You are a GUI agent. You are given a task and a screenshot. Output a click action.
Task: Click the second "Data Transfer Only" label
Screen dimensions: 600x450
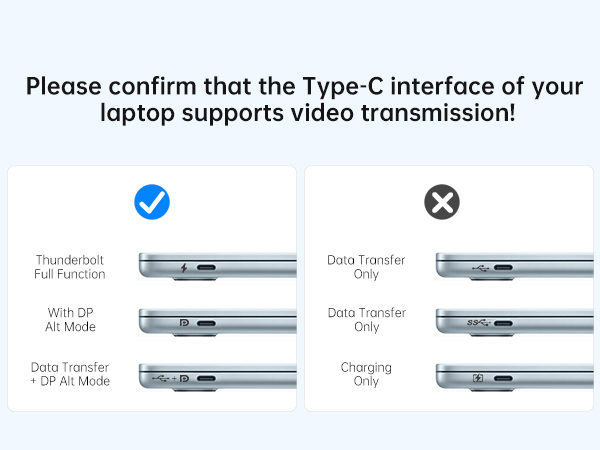[x=366, y=320]
